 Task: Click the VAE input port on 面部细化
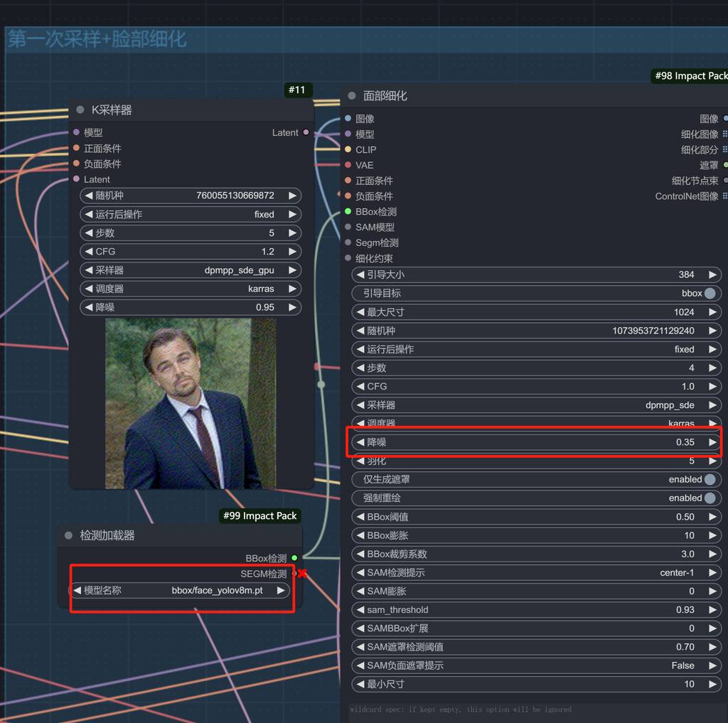tap(348, 165)
